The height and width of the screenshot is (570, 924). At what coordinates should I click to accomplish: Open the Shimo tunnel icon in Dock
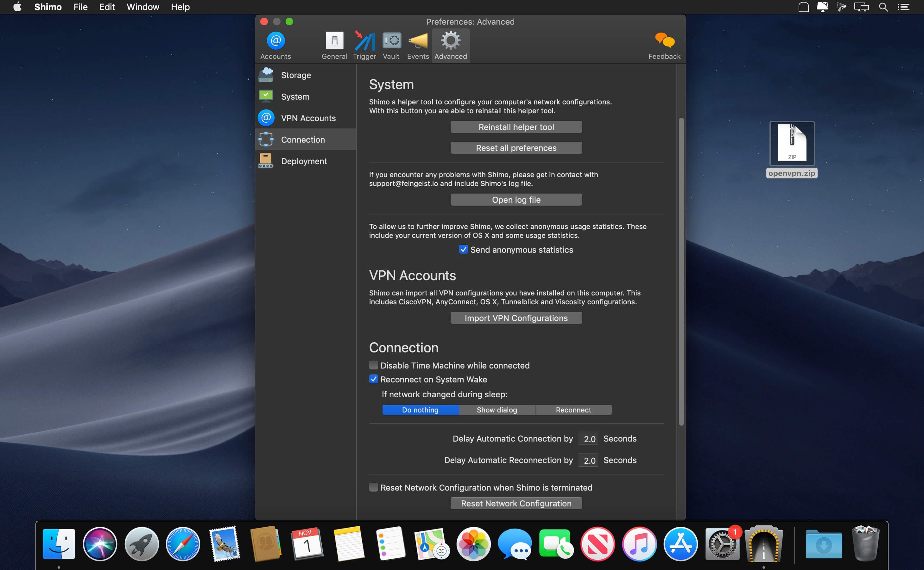(763, 544)
